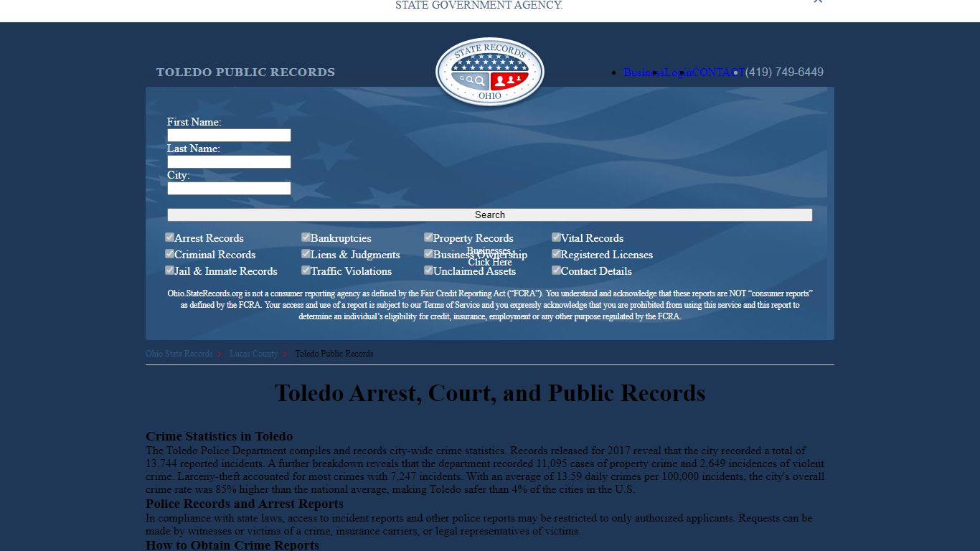
Task: Click the Toledo Arrest, Court, and Public Records heading
Action: point(490,393)
